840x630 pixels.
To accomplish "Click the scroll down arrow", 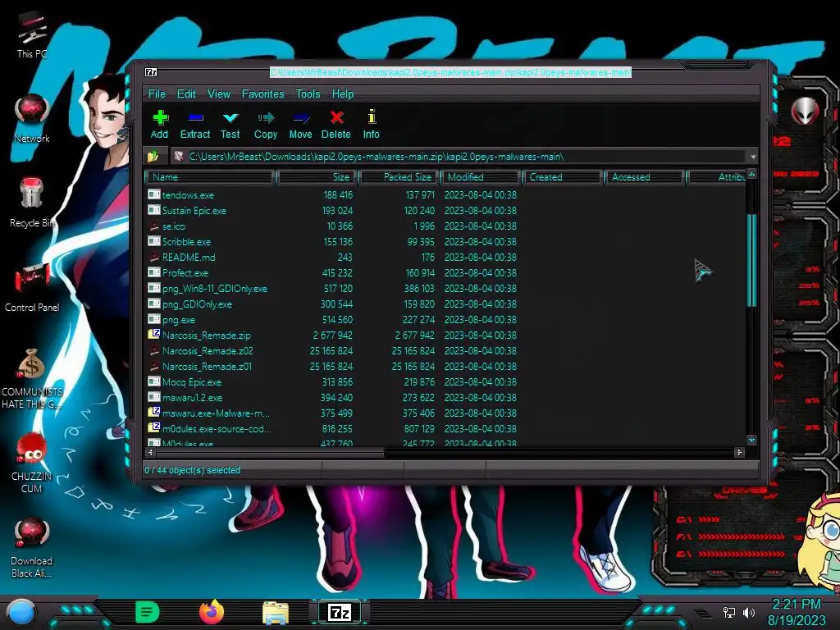I will pos(751,440).
